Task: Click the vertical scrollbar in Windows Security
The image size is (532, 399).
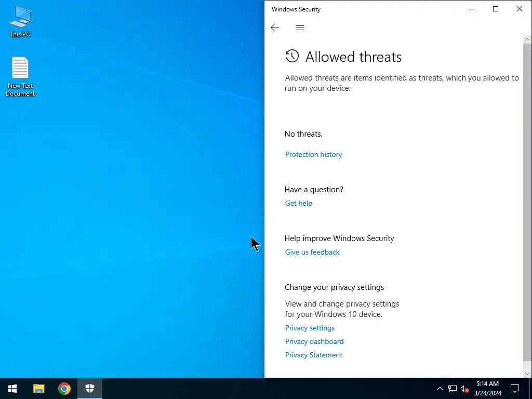Action: tap(527, 202)
